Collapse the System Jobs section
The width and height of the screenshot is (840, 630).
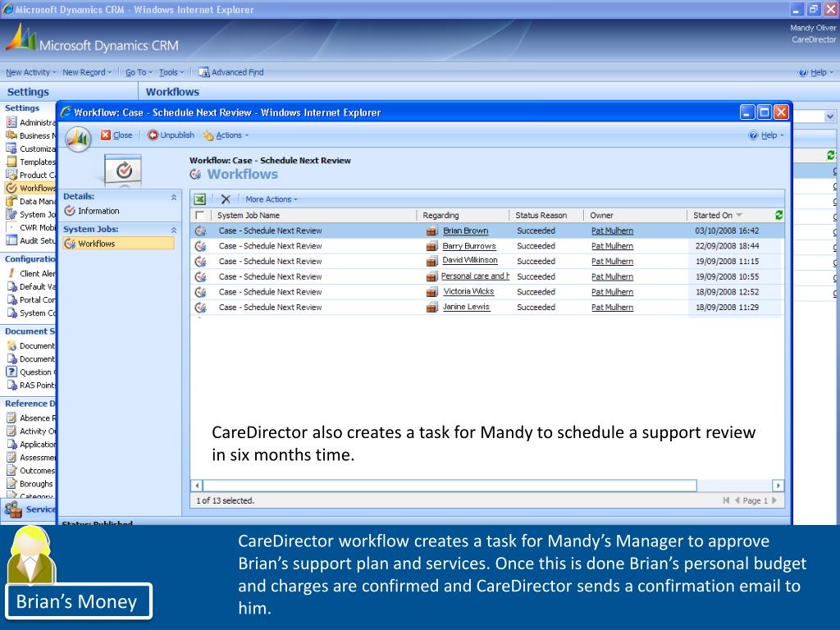click(174, 230)
